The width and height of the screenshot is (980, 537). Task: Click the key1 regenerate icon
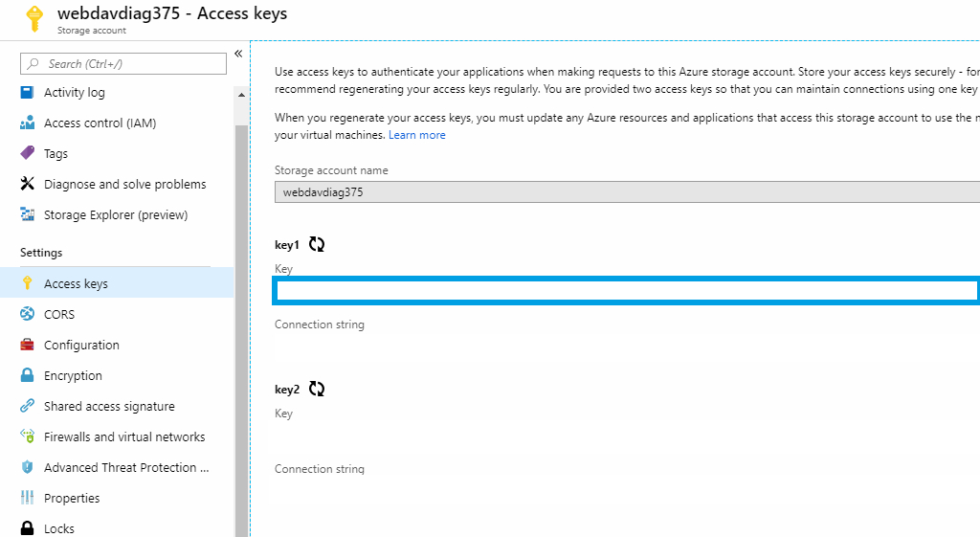pos(317,244)
